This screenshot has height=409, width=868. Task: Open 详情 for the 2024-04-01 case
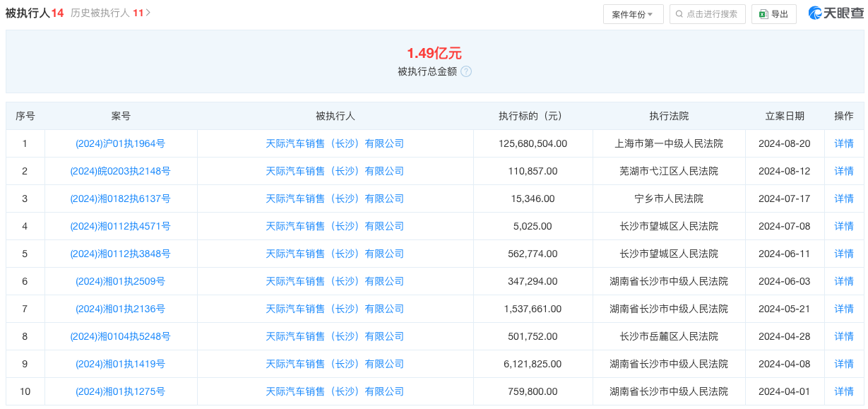point(844,391)
